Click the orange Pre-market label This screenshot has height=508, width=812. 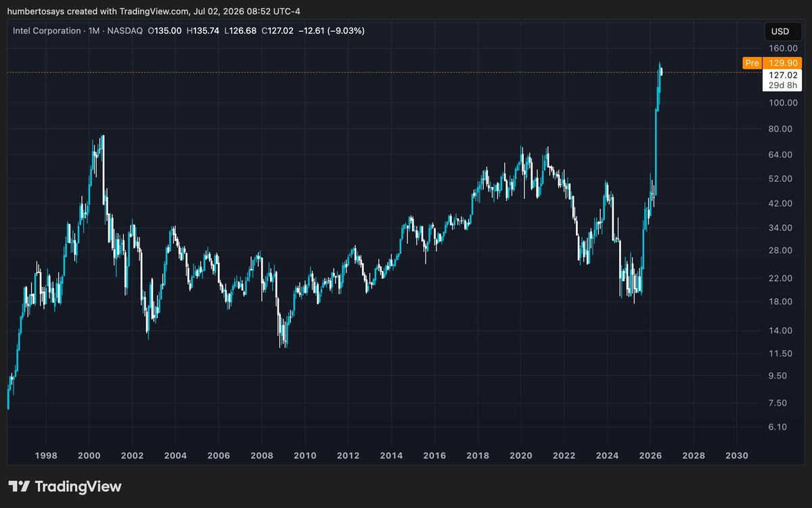[x=752, y=63]
